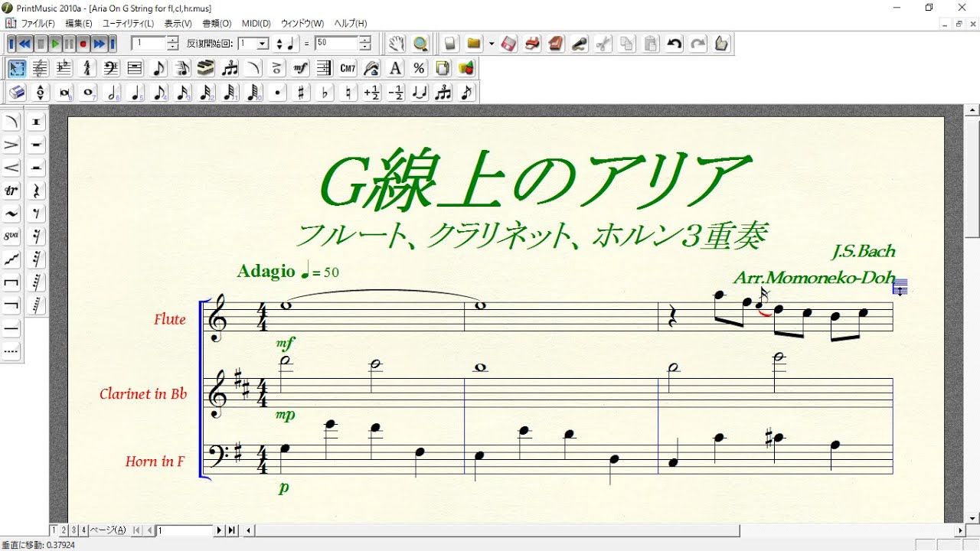Activate the Speedy Entry tool
The width and height of the screenshot is (980, 551).
[182, 69]
